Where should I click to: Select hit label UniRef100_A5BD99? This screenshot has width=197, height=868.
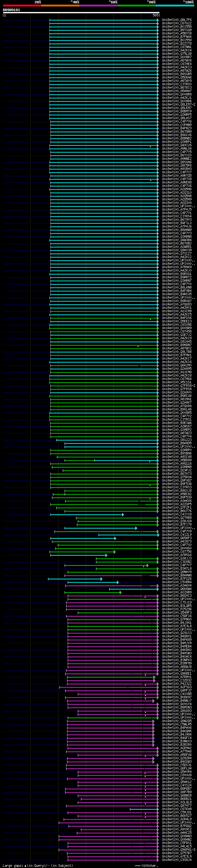click(x=176, y=460)
